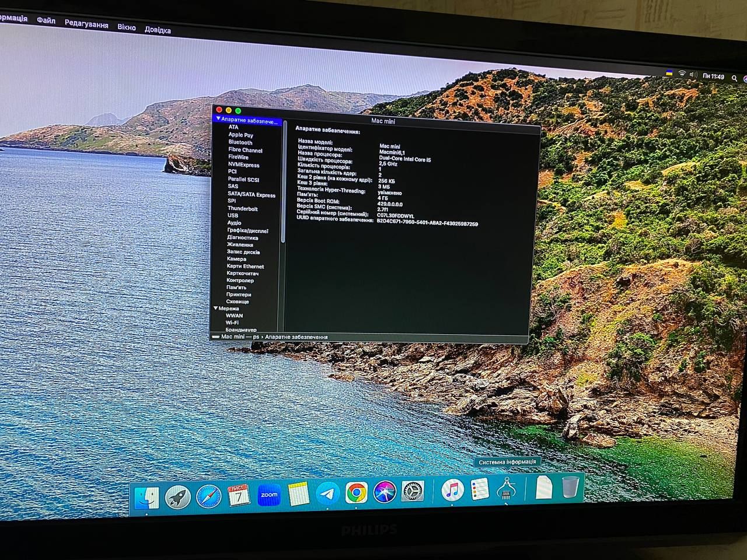The width and height of the screenshot is (747, 560).
Task: Open Reminders app in the Dock
Action: click(x=479, y=489)
